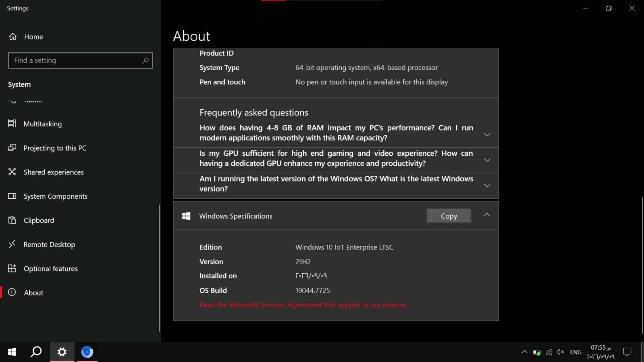Open the taskbar clock and calendar
The image size is (644, 362).
click(x=601, y=352)
